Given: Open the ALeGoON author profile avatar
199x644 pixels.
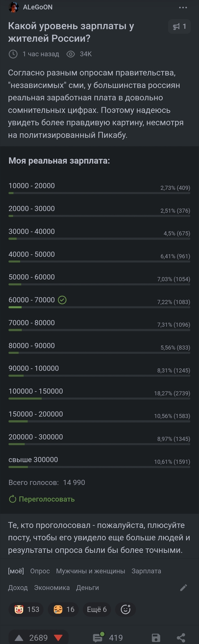Looking at the screenshot, I should click(13, 7).
